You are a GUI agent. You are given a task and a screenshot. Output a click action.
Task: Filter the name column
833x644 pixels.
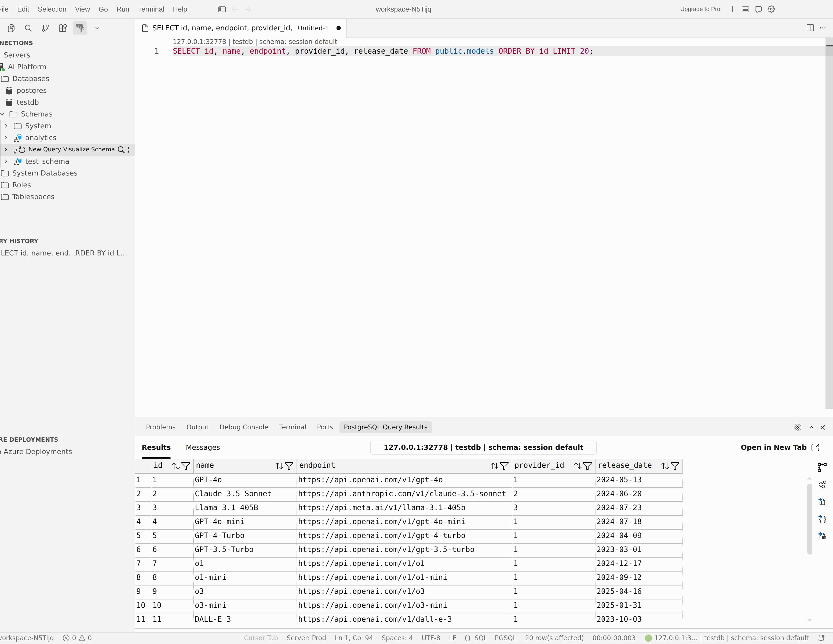(289, 466)
